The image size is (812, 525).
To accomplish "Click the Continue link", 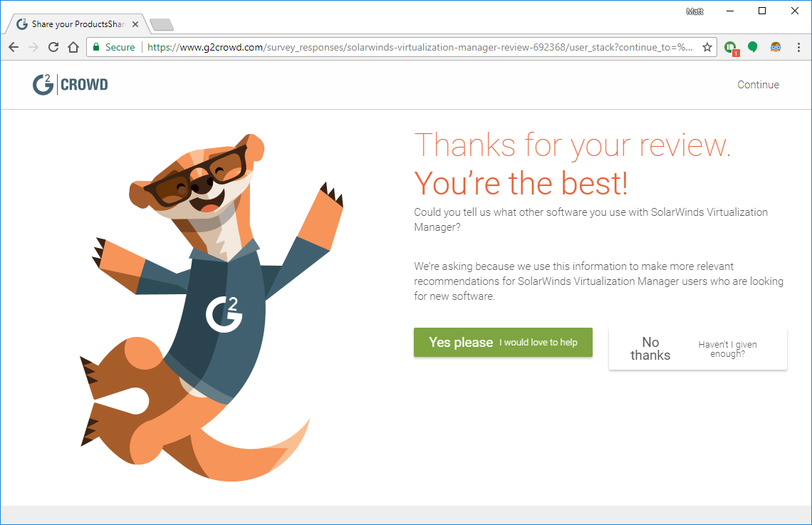I will point(758,85).
